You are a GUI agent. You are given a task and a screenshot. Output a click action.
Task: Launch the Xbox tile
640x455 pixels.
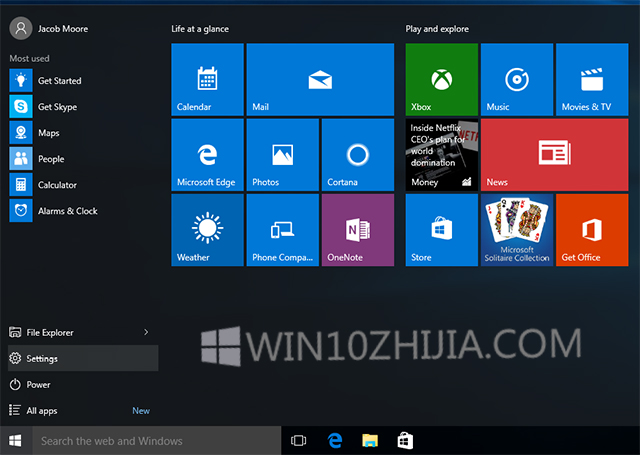point(442,80)
